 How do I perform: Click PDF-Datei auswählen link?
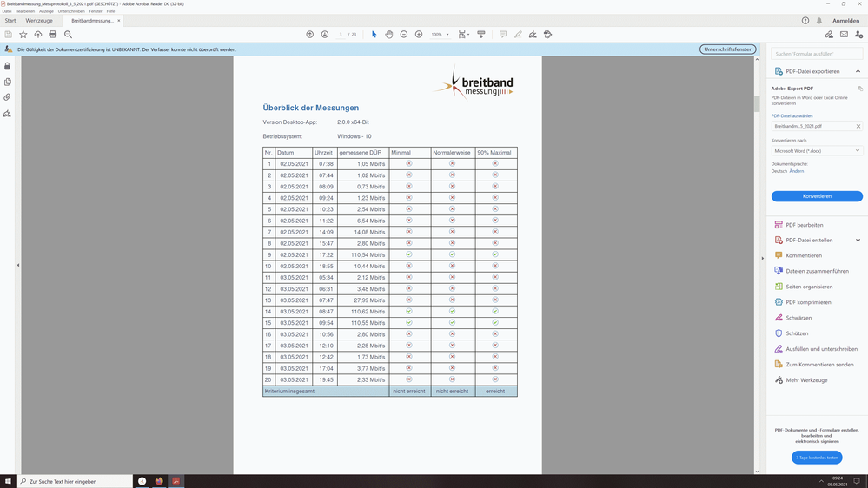click(792, 116)
